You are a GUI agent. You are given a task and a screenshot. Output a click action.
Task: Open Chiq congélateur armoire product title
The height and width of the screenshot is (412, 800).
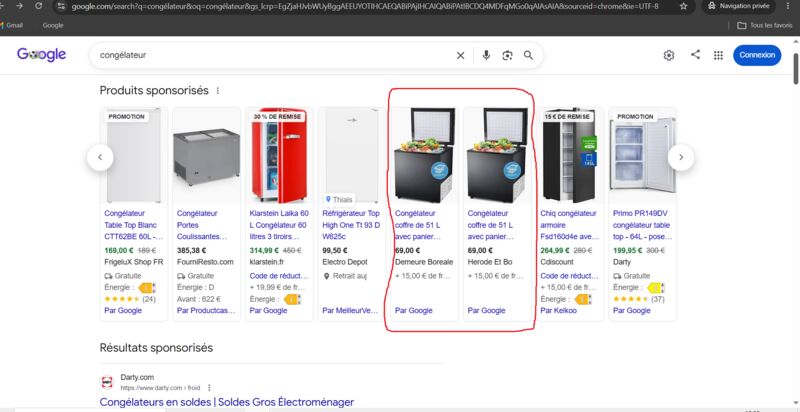click(569, 225)
